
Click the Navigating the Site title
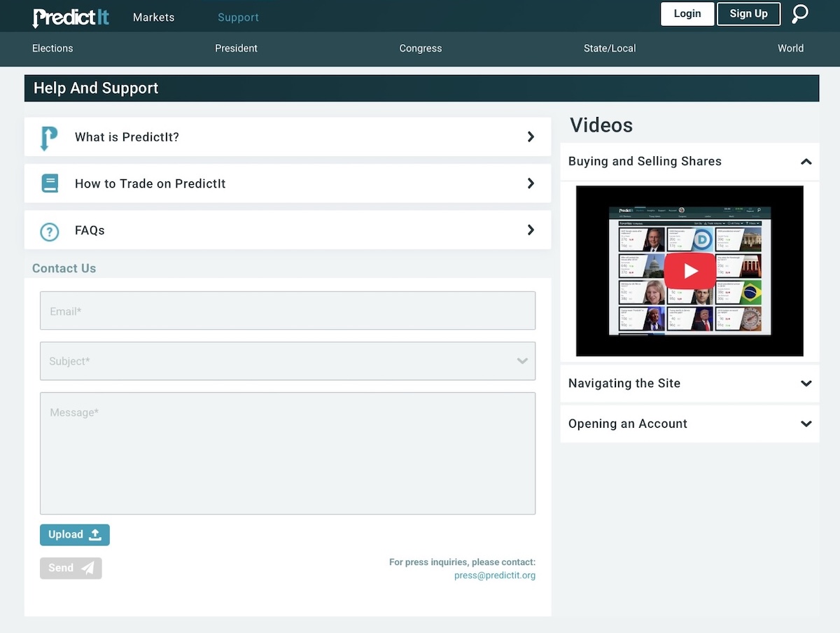click(x=624, y=383)
